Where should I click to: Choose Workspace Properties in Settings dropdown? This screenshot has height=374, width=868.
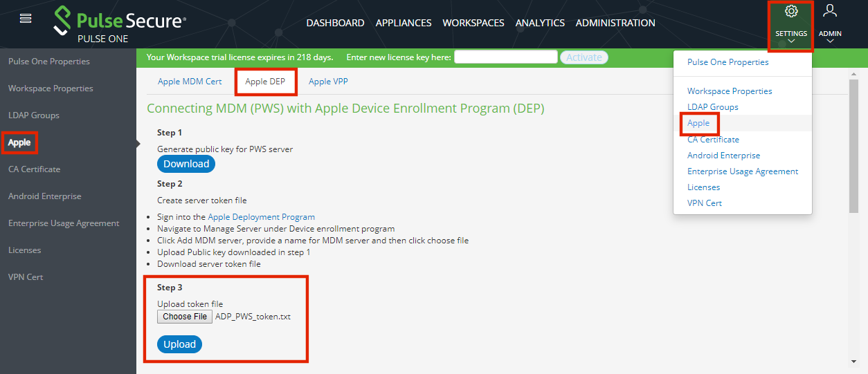click(730, 91)
